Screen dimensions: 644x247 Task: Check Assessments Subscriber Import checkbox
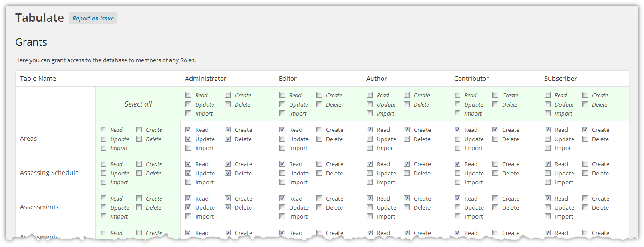[x=548, y=216]
